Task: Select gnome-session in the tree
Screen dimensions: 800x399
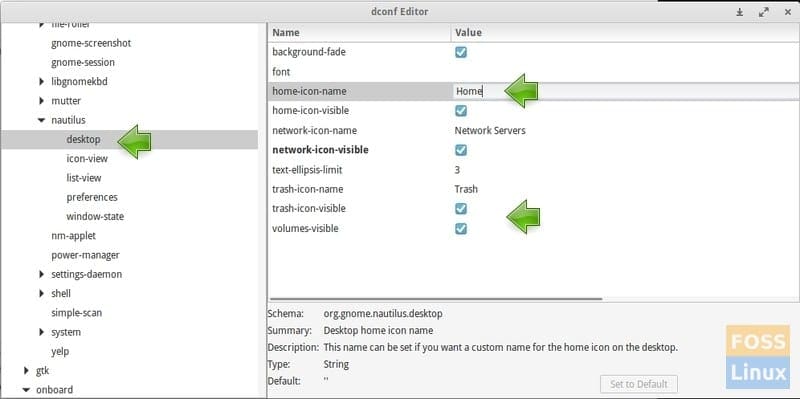Action: coord(83,62)
